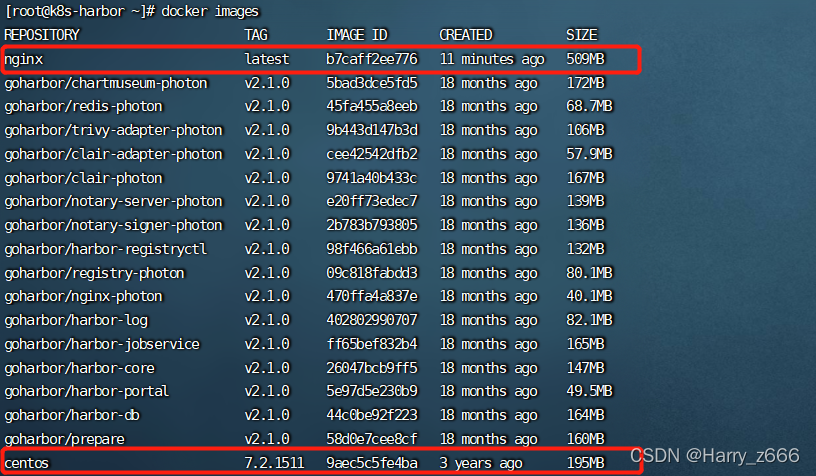Select image ID 5bad3dce5fd5

(372, 83)
